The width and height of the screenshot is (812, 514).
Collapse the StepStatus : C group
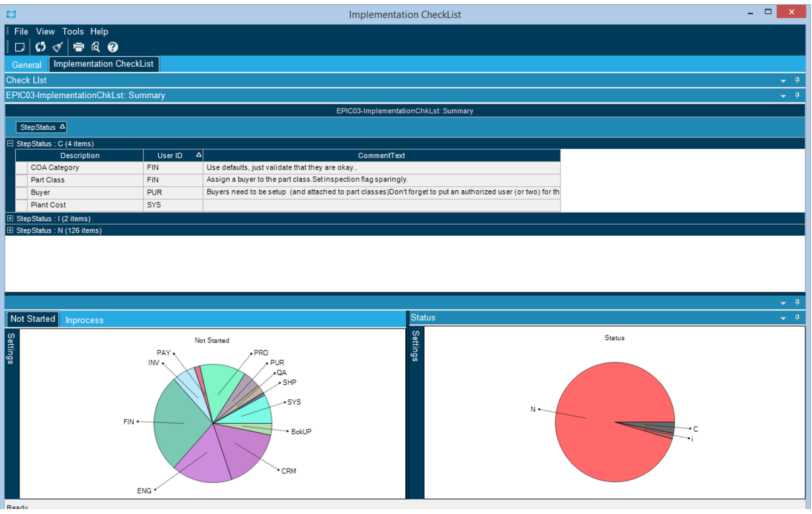[10, 144]
